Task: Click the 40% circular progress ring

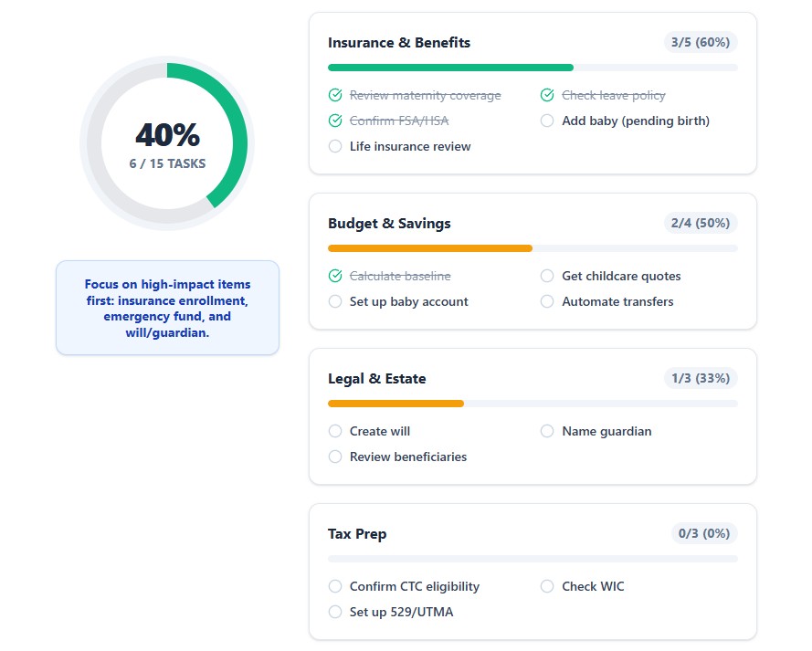Action: [167, 143]
